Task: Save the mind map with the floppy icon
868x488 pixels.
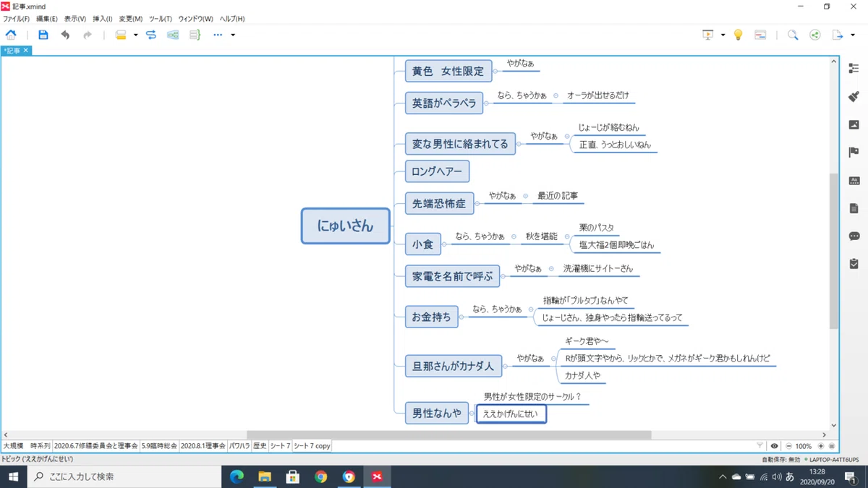Action: point(43,35)
